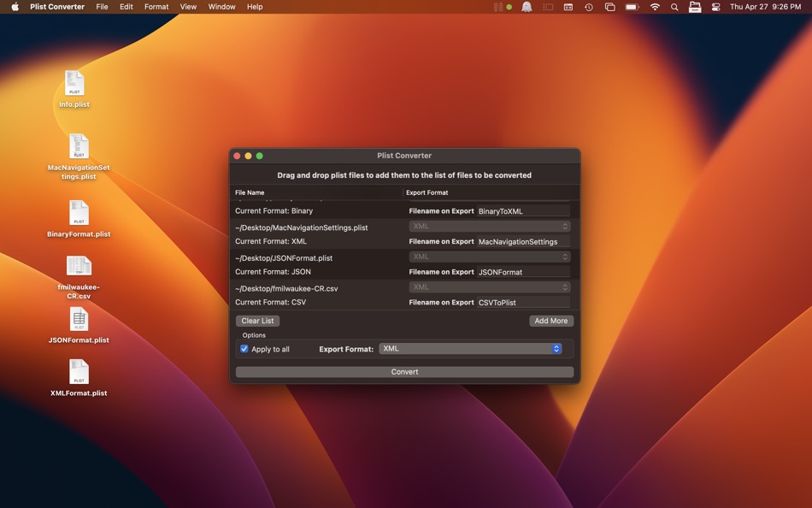The image size is (812, 508).
Task: Open the Wi-Fi status menu
Action: pos(655,7)
